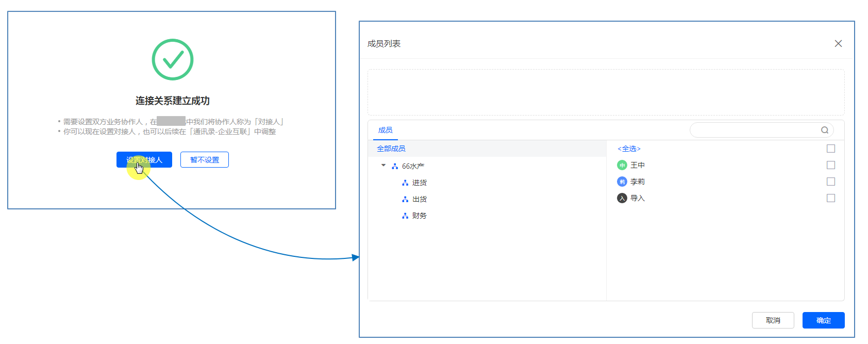Collapse the 66水产 tree node arrow
The width and height of the screenshot is (868, 344).
[x=383, y=166]
